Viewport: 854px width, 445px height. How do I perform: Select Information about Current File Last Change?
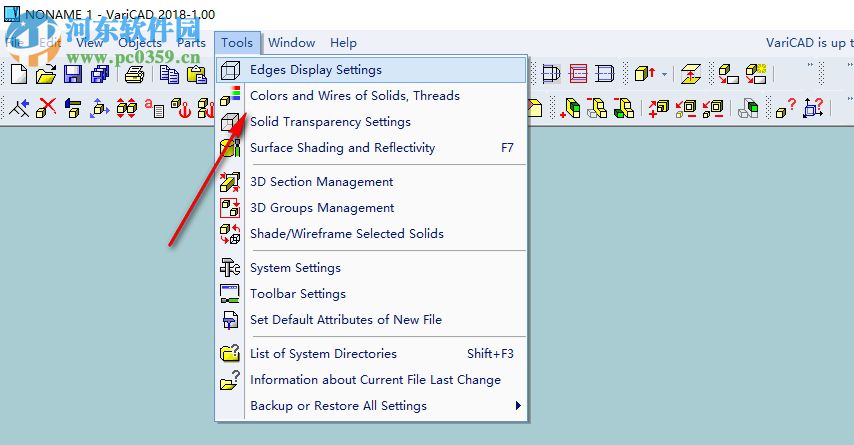tap(371, 380)
